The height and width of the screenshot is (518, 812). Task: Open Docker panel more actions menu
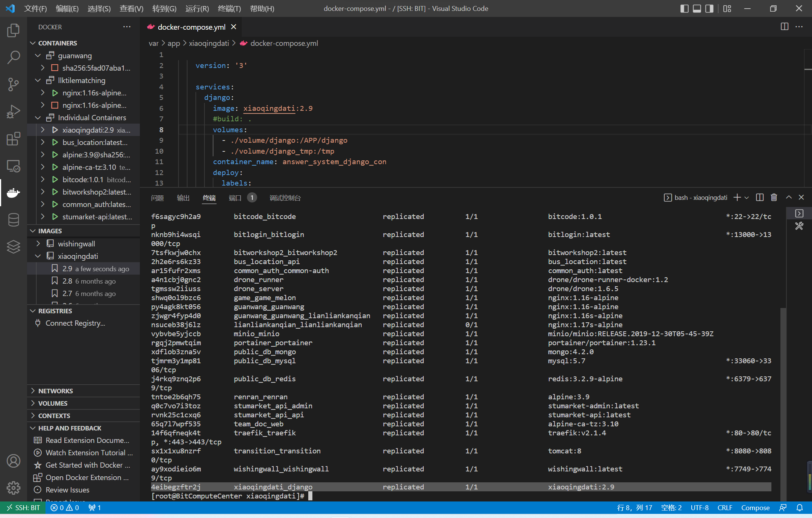click(127, 27)
